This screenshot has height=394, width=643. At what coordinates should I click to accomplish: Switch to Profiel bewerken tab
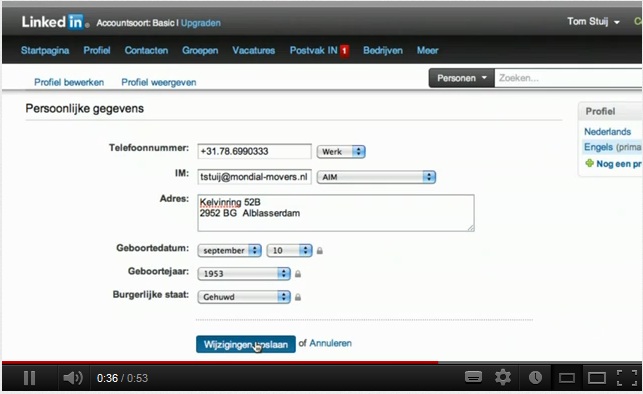(x=69, y=82)
